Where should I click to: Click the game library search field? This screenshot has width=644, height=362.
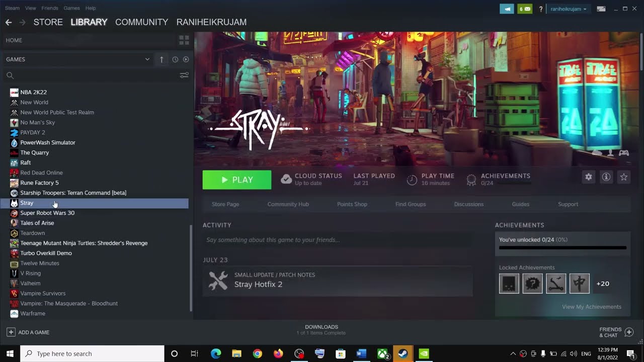(x=91, y=75)
